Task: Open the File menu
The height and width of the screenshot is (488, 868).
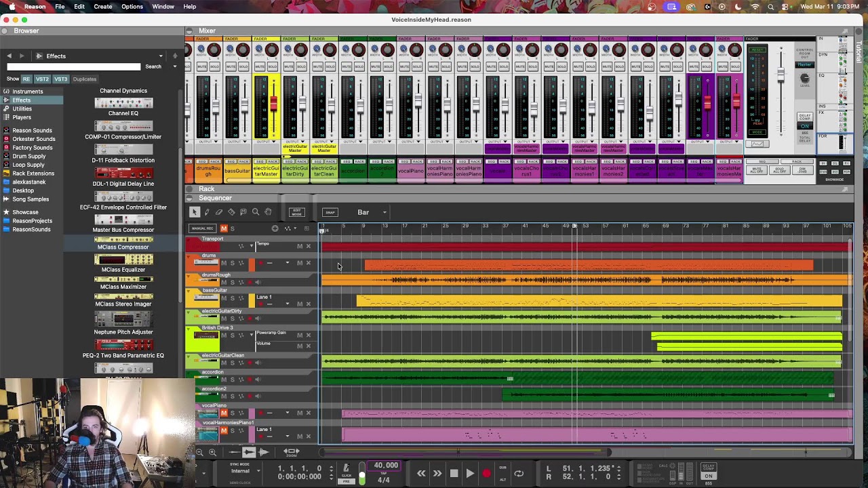Action: pos(60,7)
